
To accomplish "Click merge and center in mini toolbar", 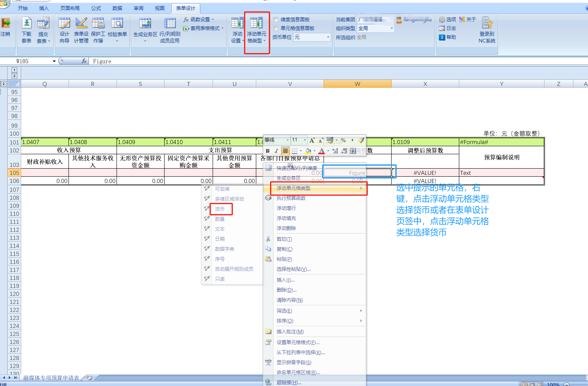I will [x=353, y=151].
